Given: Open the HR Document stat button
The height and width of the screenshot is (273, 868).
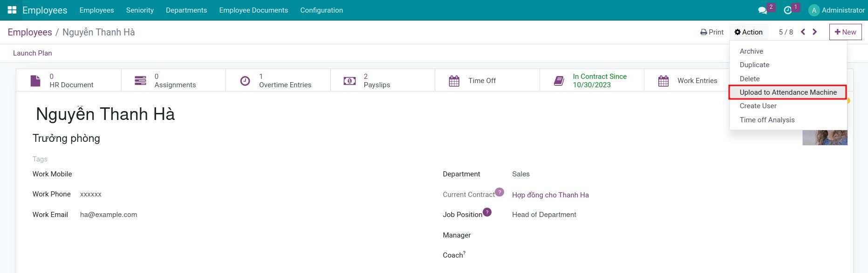Looking at the screenshot, I should (68, 80).
